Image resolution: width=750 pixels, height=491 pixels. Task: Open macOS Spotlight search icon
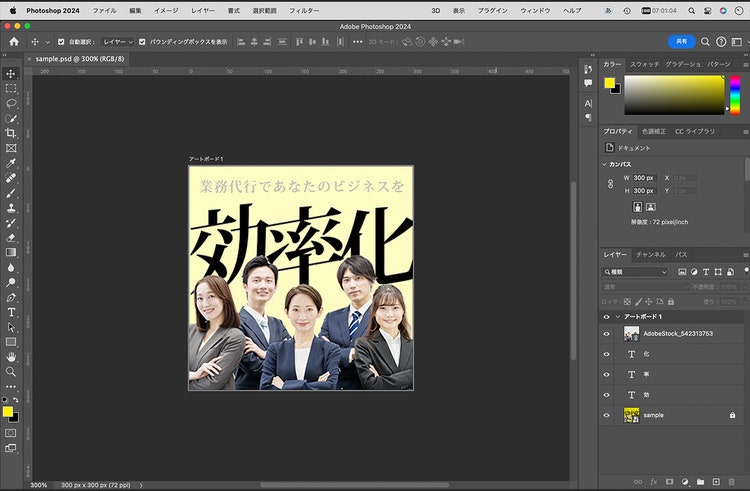pyautogui.click(x=691, y=11)
